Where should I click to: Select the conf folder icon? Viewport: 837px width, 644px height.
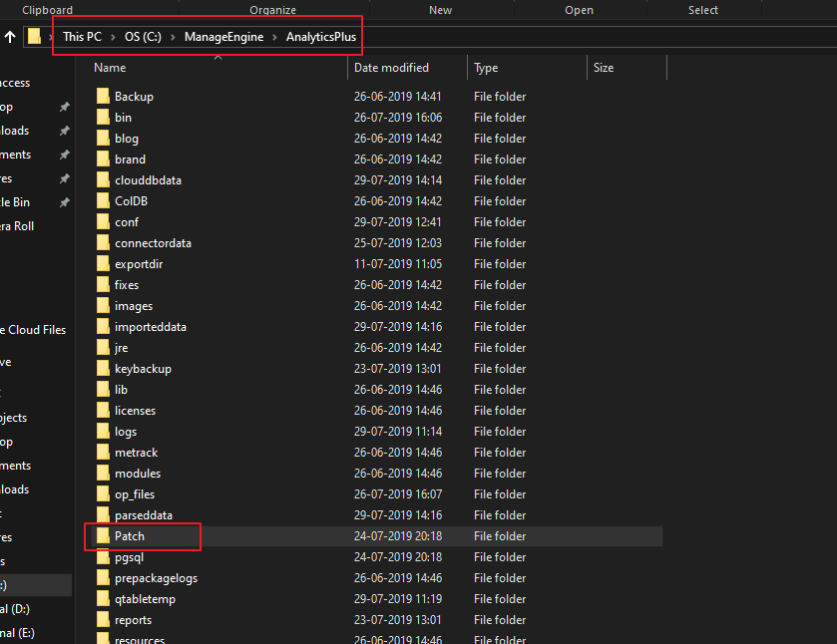(x=103, y=221)
